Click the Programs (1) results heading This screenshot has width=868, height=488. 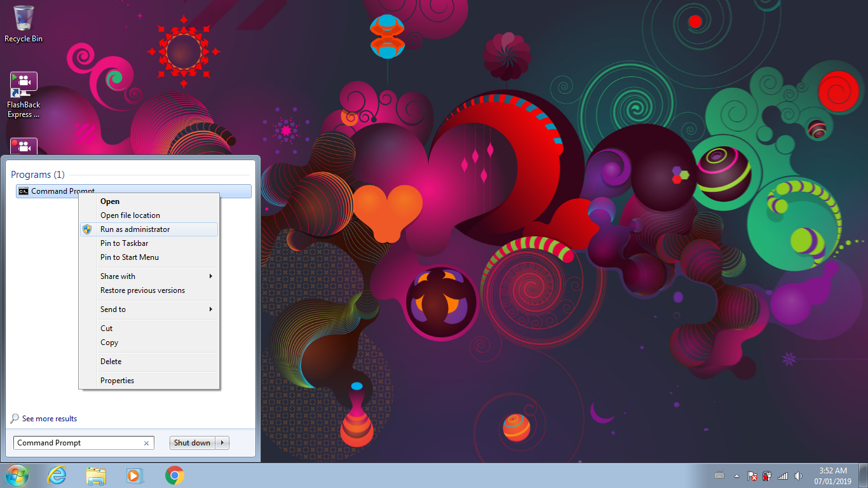pyautogui.click(x=37, y=175)
